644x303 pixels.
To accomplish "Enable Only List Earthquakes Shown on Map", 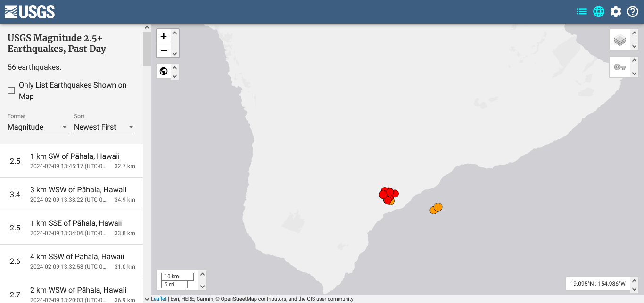I will [x=11, y=90].
